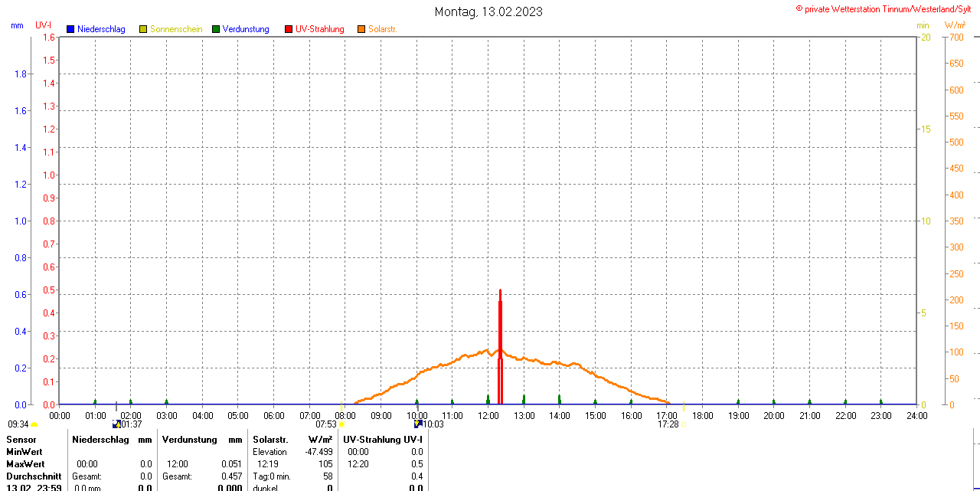Viewport: 980px width, 491px height.
Task: Click the sunrise icon next to 07:53
Action: pos(341,424)
